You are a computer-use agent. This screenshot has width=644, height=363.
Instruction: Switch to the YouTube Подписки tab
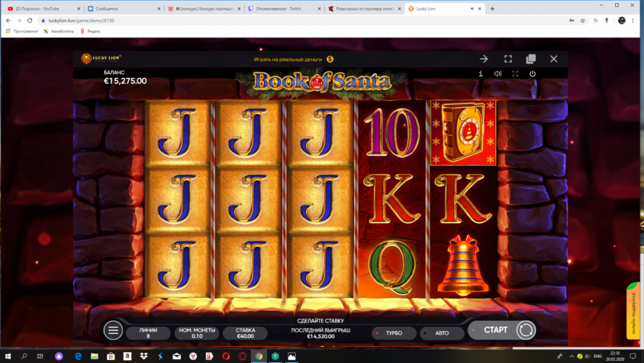coord(44,8)
